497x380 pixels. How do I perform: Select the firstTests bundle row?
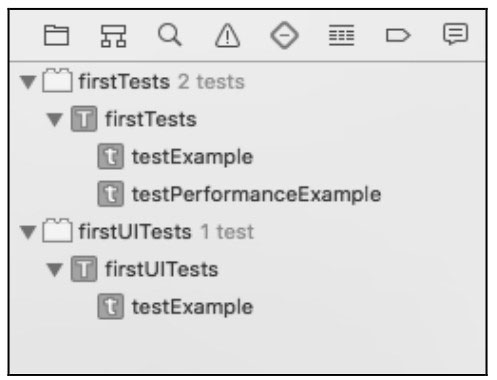(x=248, y=82)
